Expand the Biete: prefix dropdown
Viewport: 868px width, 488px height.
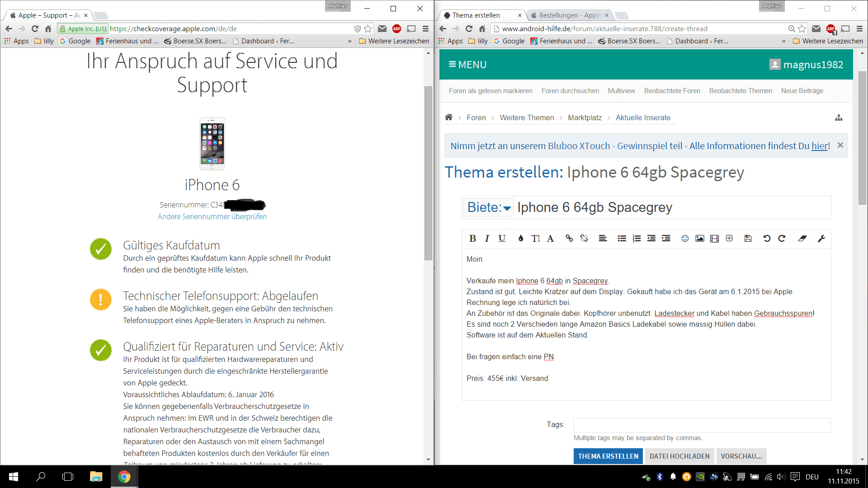click(489, 207)
